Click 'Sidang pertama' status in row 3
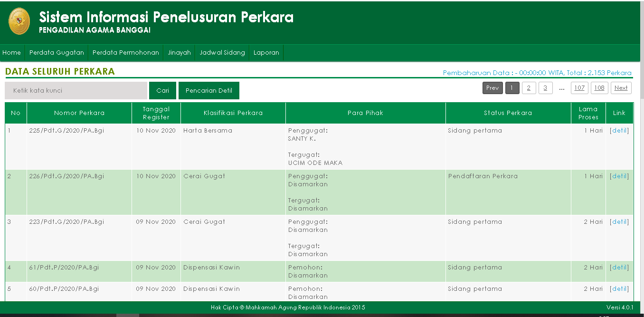Viewport: 644px width, 317px height. (x=475, y=221)
